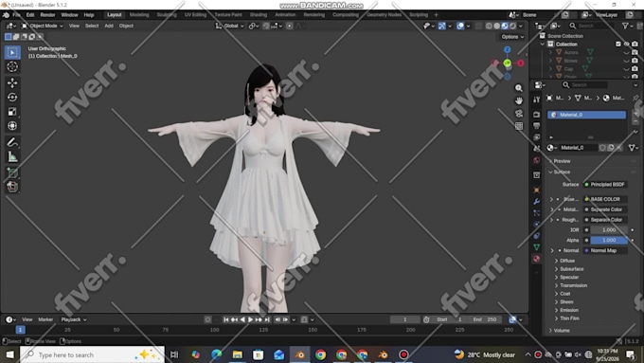The height and width of the screenshot is (363, 644).
Task: Click the Principled BSDF surface button
Action: [605, 184]
